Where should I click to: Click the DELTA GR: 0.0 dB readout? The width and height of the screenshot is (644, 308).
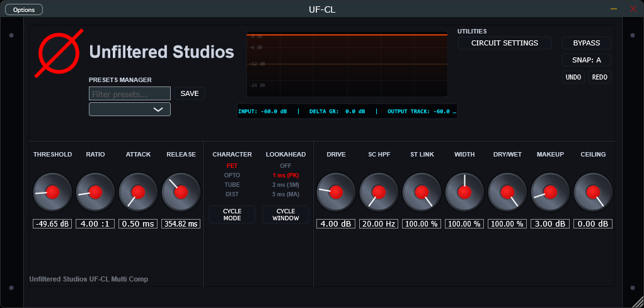[x=337, y=112]
